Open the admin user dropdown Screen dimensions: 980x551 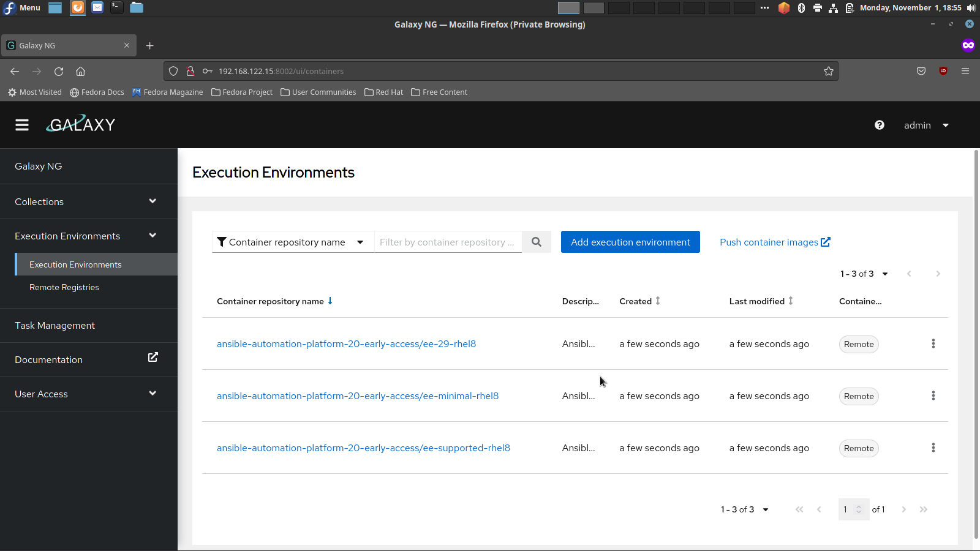click(926, 125)
